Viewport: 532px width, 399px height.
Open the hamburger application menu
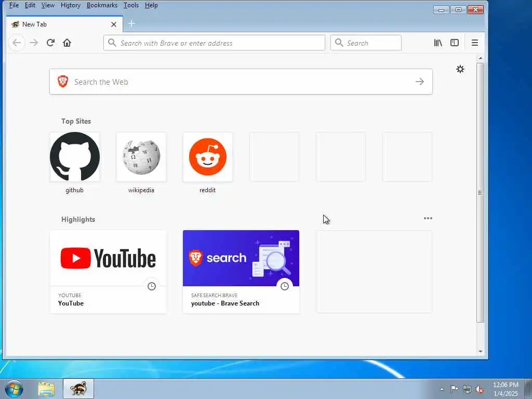(x=475, y=43)
